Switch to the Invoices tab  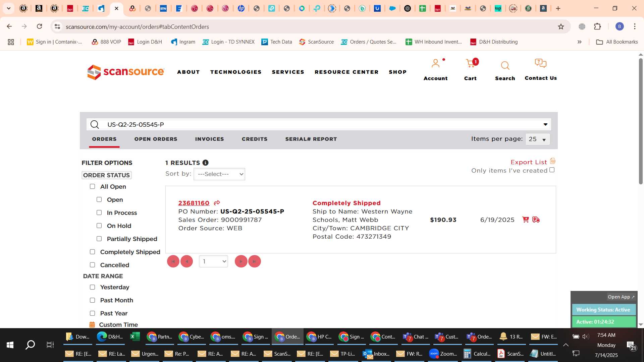click(x=209, y=139)
